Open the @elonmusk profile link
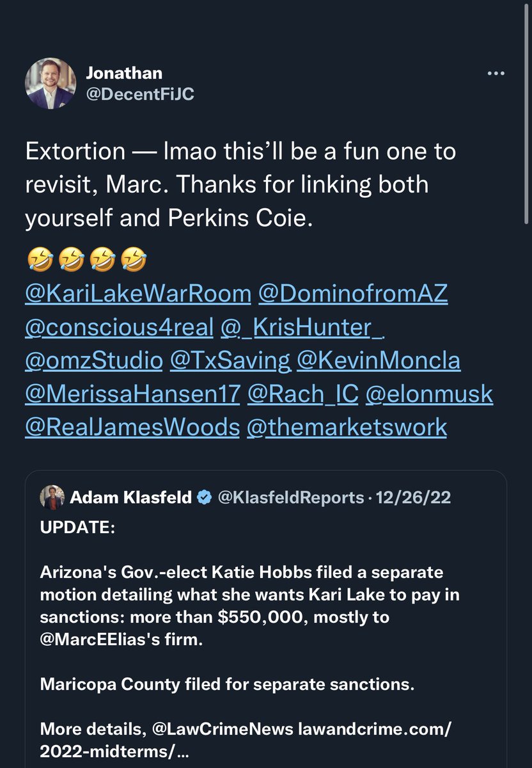The width and height of the screenshot is (532, 768). click(x=429, y=394)
